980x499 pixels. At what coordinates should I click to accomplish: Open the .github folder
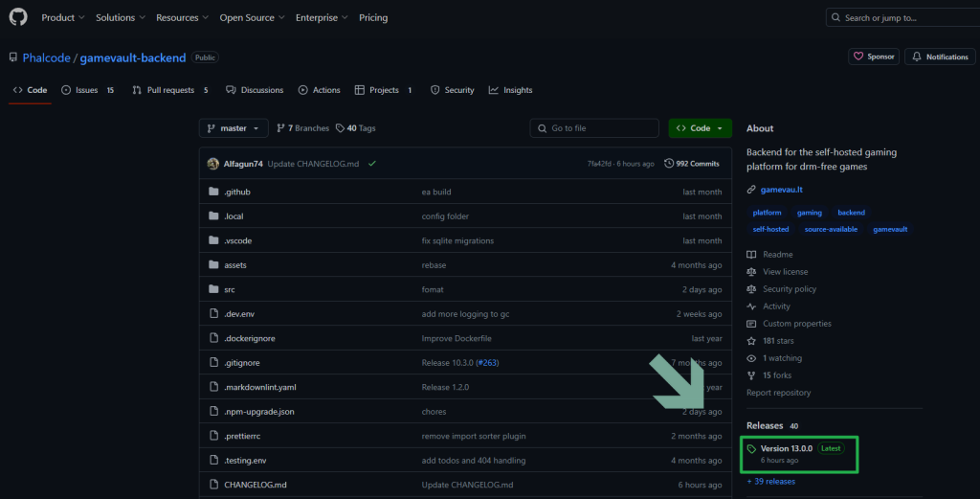236,192
